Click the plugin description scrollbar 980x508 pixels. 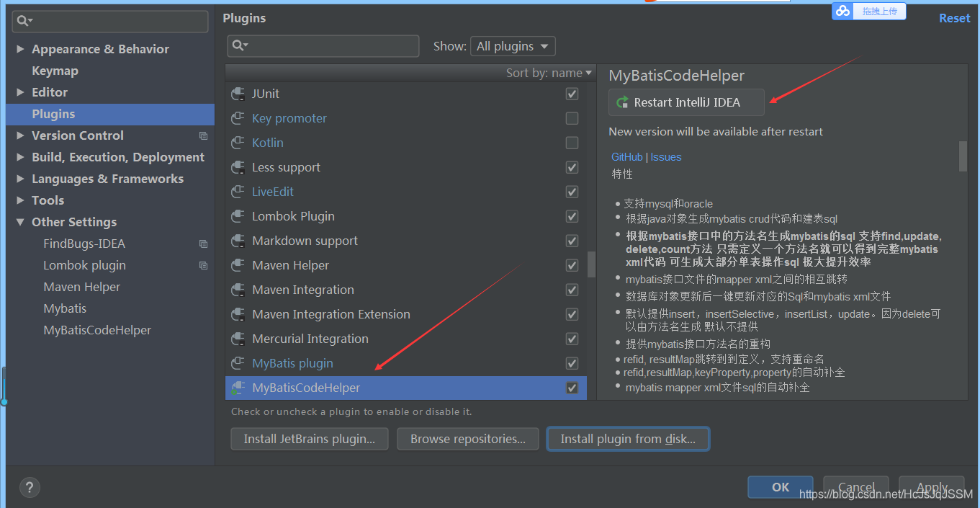(963, 156)
